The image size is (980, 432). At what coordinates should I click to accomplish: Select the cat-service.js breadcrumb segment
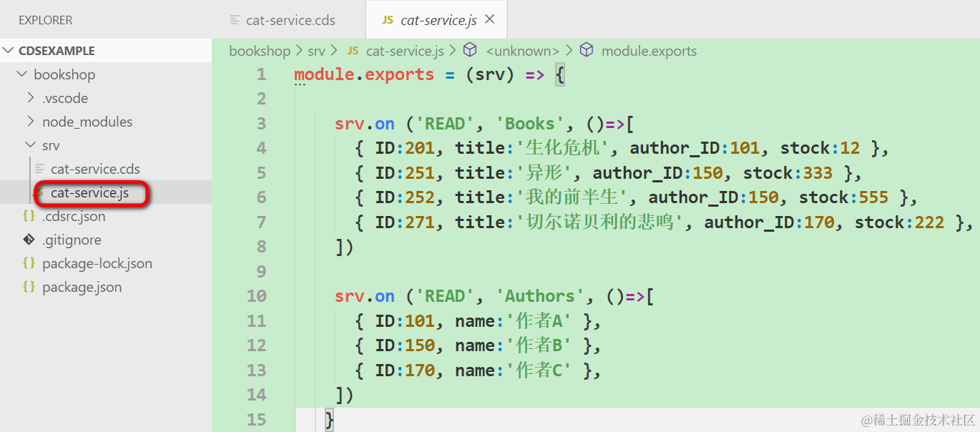point(405,51)
